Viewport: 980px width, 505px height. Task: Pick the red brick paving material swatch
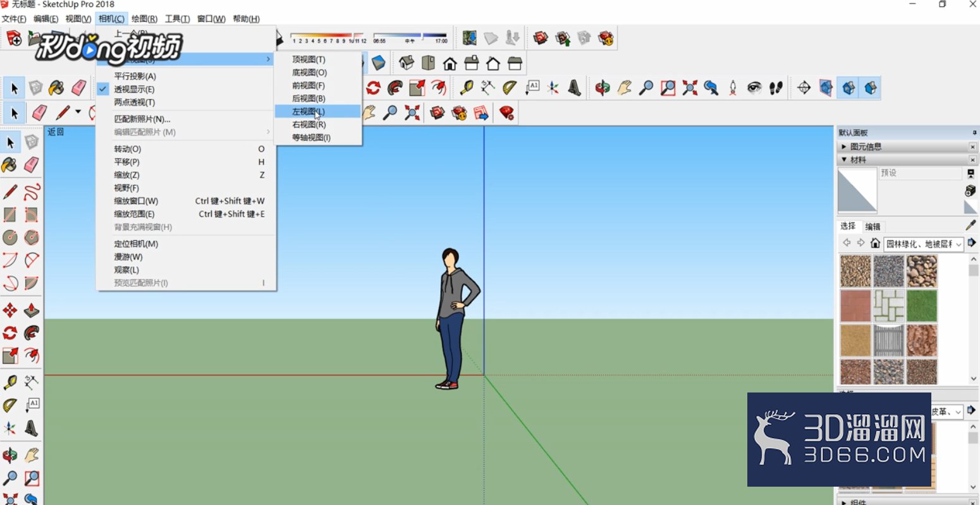point(856,306)
